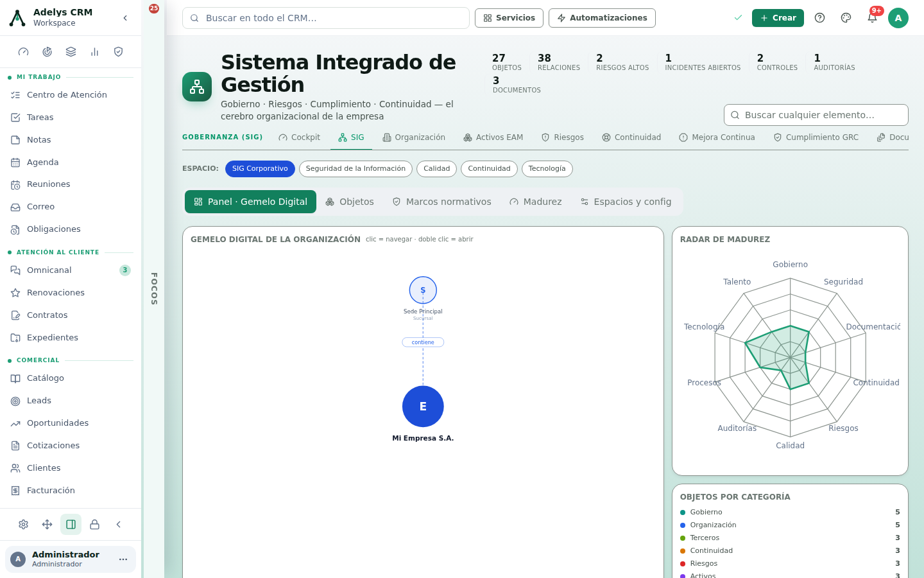Open Centro de Atención in sidebar
The image size is (924, 578).
point(71,95)
